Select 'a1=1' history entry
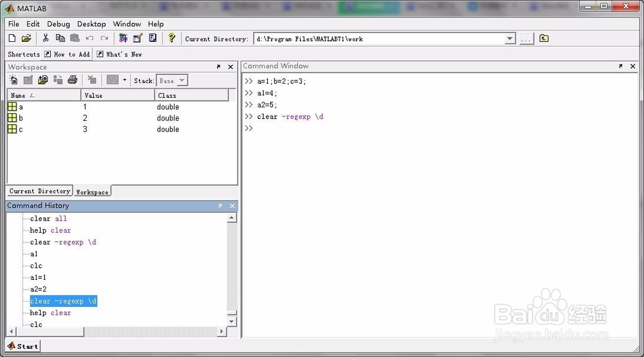The height and width of the screenshot is (357, 644). pyautogui.click(x=38, y=277)
